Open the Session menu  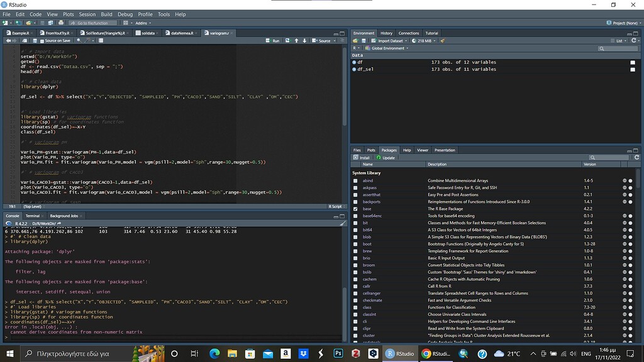tap(87, 14)
